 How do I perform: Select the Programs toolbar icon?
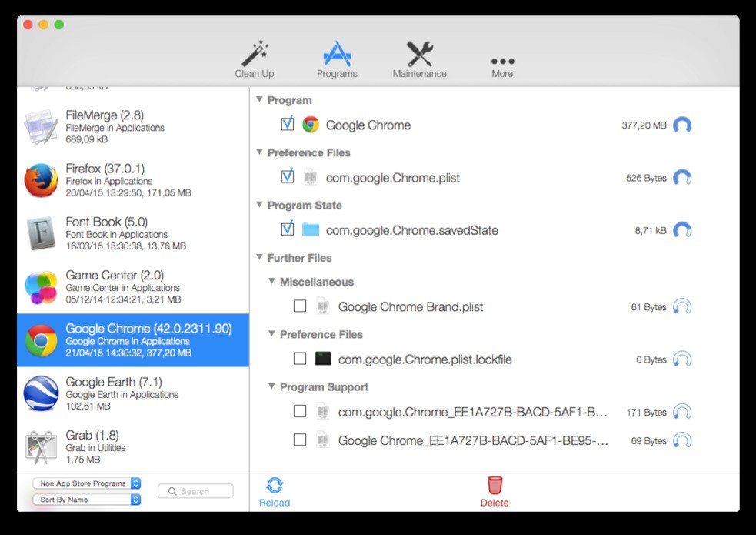[x=337, y=54]
